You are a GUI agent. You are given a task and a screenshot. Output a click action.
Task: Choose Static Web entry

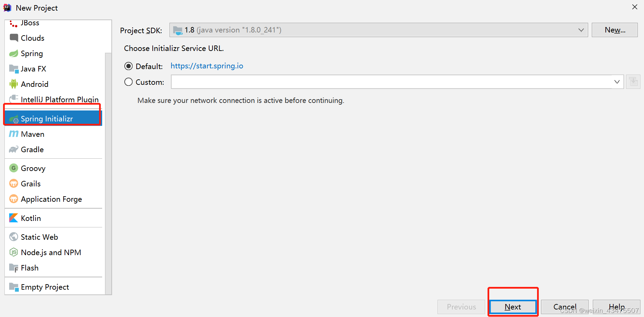pos(53,237)
